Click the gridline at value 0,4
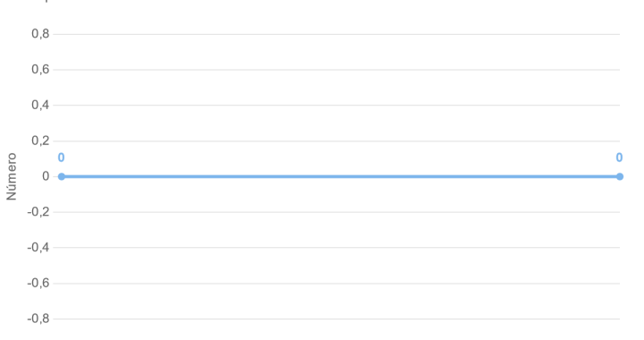Viewport: 644px width, 340px height. tap(336, 105)
